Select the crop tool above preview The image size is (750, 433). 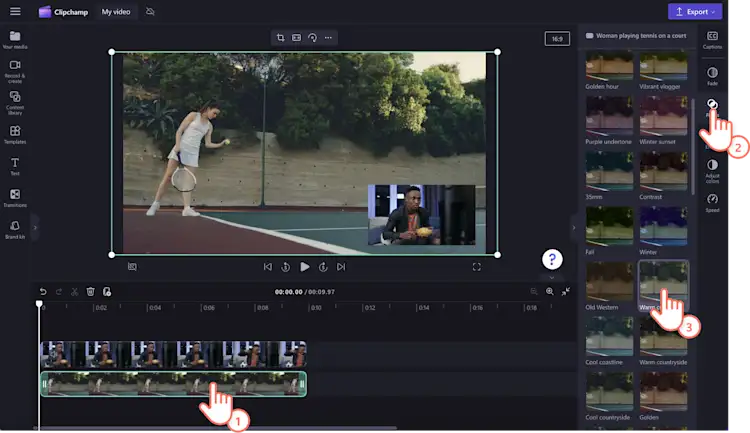click(x=281, y=37)
